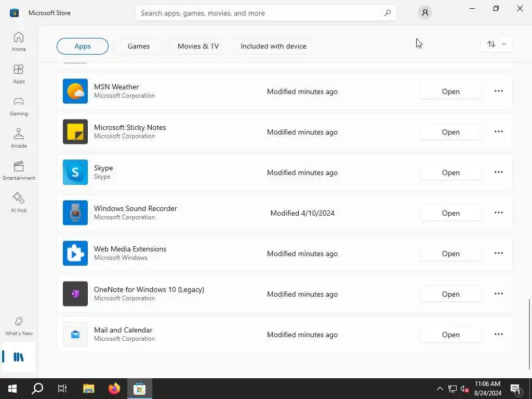
Task: Switch to Included with device filter
Action: pos(273,46)
